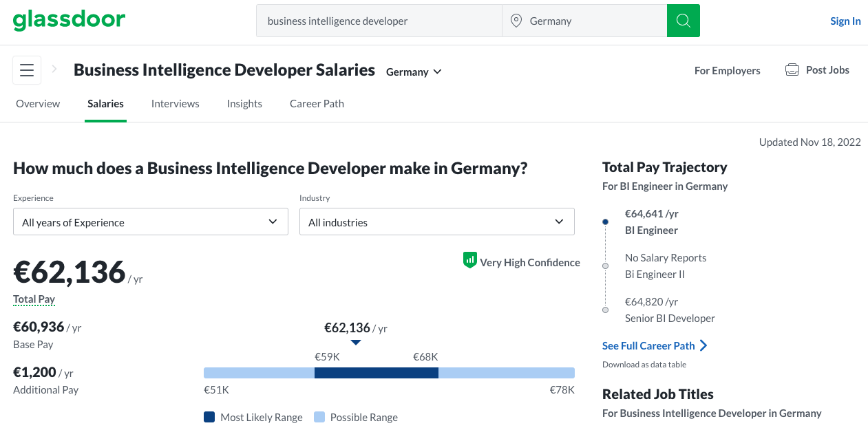868x430 pixels.
Task: Click the dark blue Most Likely Range bar
Action: [x=377, y=373]
